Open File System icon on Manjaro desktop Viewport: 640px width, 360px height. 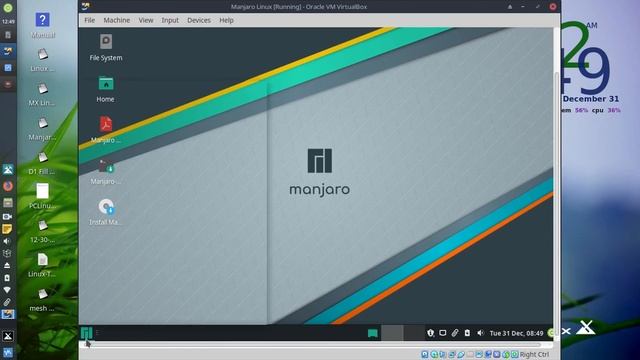click(106, 42)
